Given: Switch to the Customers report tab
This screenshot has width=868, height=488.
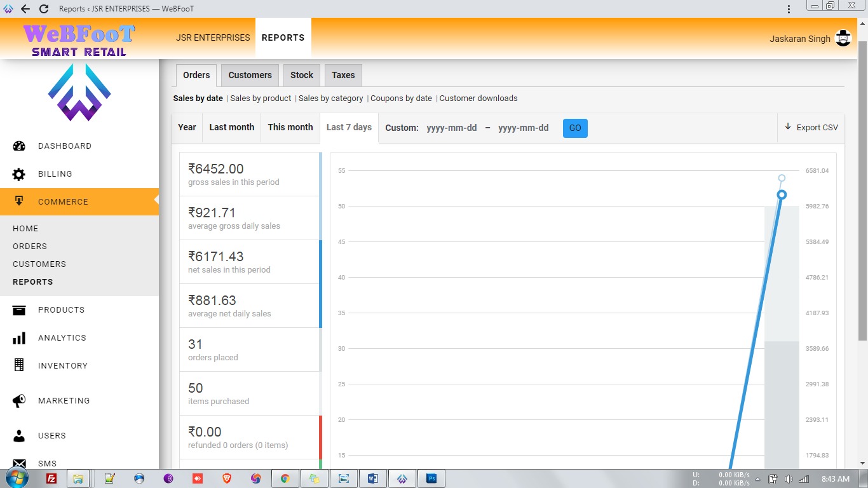Looking at the screenshot, I should (x=250, y=75).
